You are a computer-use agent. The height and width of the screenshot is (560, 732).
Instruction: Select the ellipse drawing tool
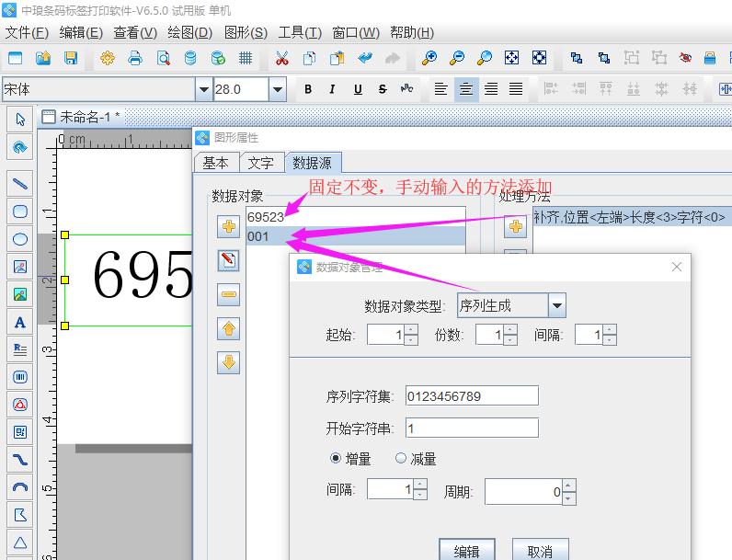(20, 239)
